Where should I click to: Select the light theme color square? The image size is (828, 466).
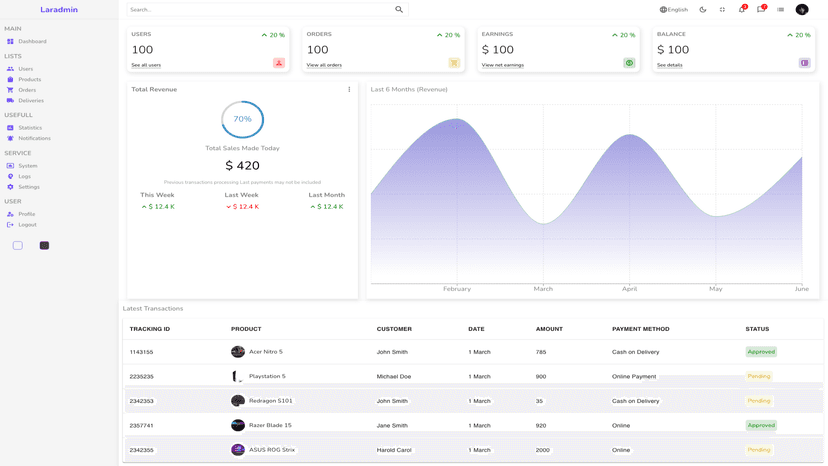(18, 245)
